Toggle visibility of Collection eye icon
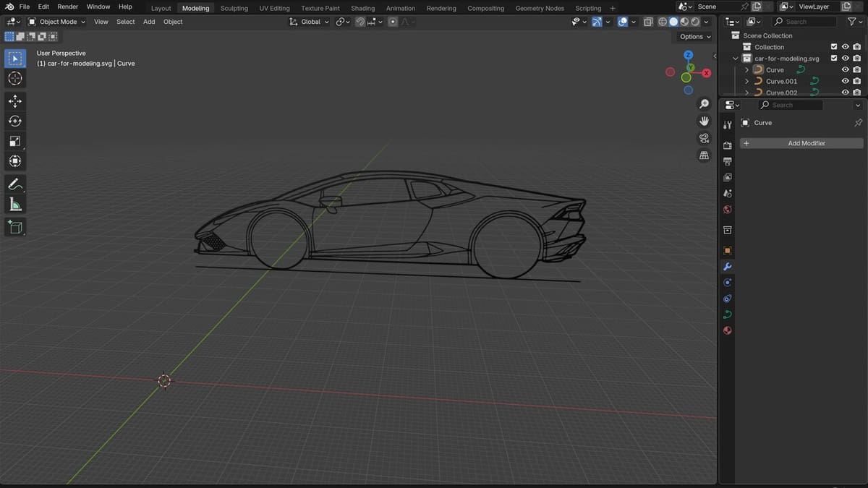Screen dimensions: 868x488 [845, 47]
